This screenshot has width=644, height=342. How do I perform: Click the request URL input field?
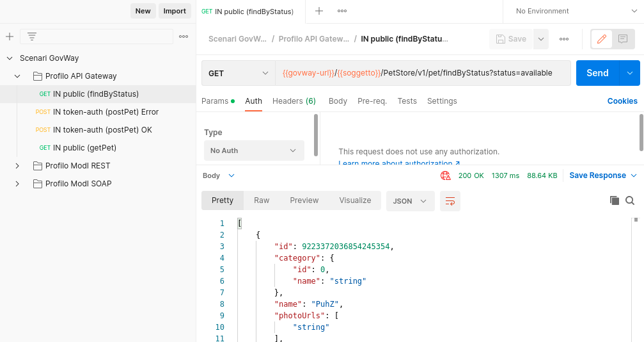tap(423, 73)
